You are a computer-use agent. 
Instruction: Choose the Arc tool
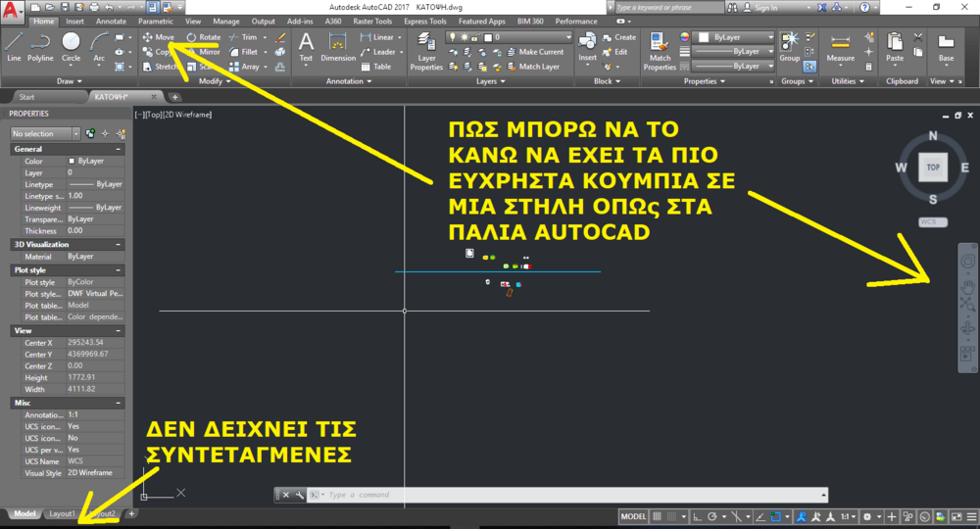(99, 46)
